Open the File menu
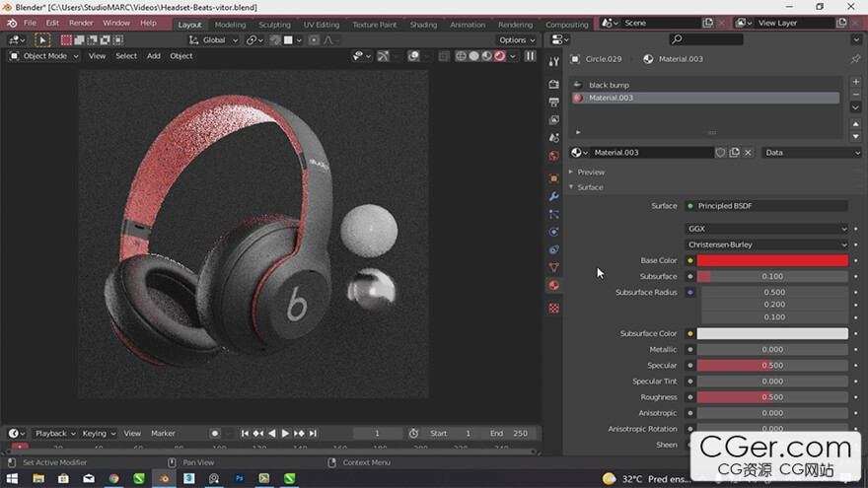 (30, 24)
